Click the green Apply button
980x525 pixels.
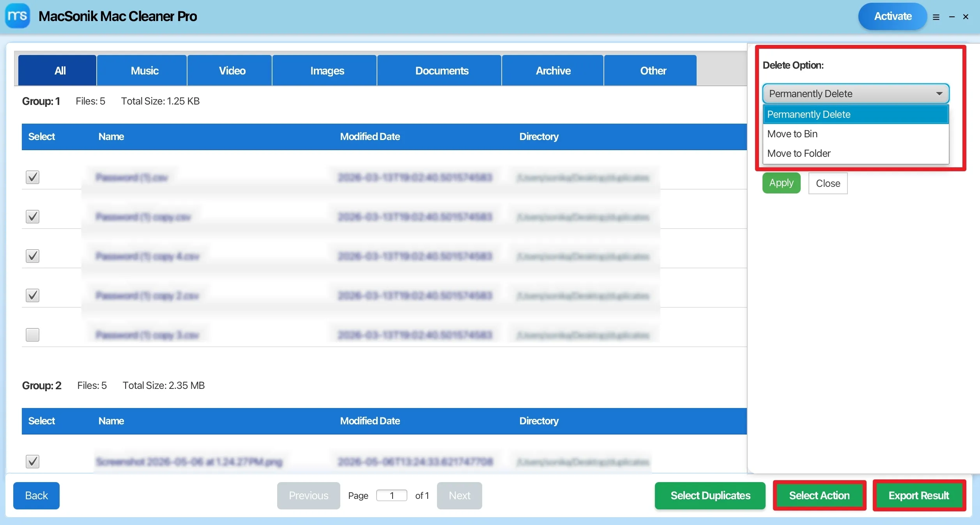[781, 183]
